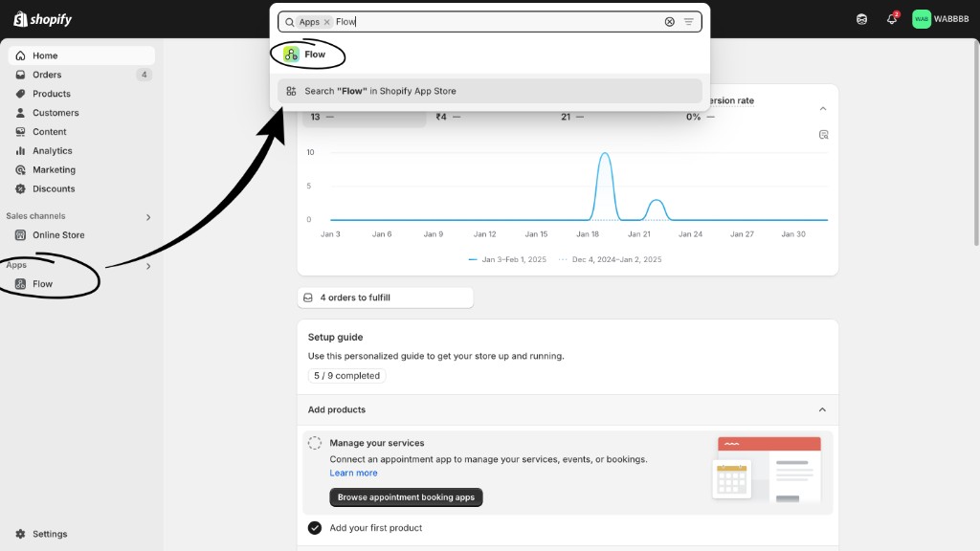Select the 0% conversion rate metric

coord(700,117)
